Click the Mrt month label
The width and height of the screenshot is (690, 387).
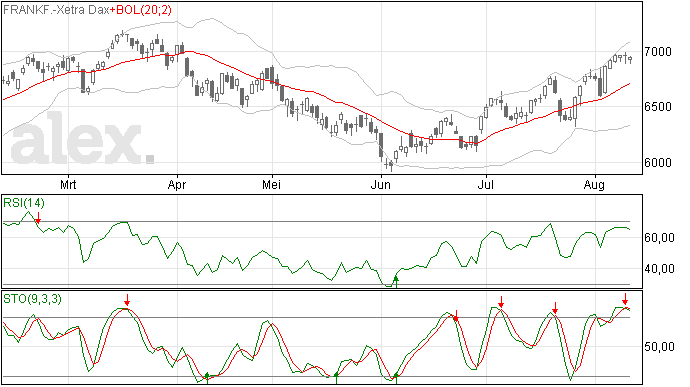[x=68, y=184]
